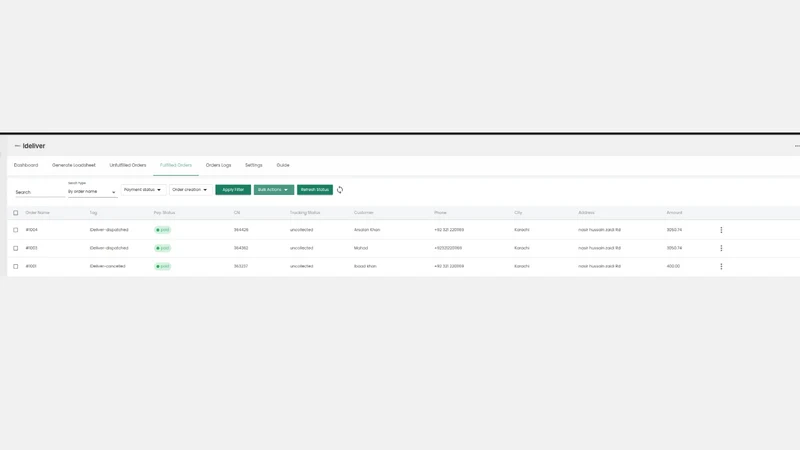
Task: Click order name #1004
Action: pos(32,230)
